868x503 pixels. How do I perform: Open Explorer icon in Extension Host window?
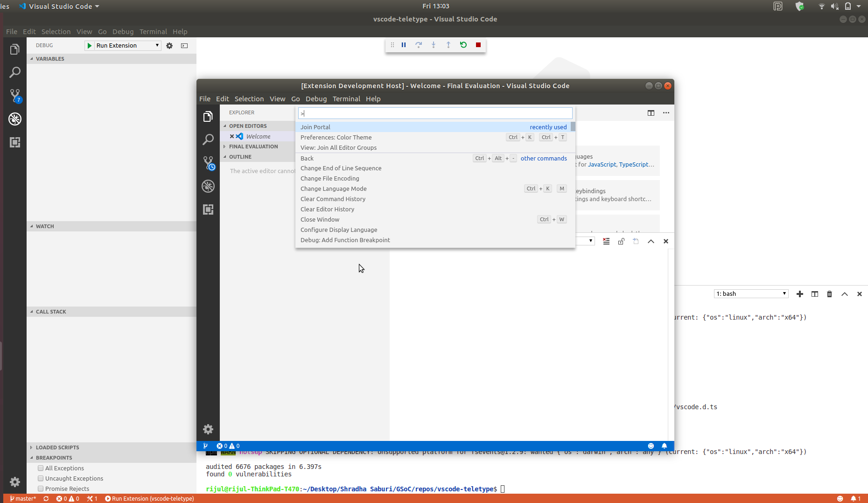208,116
